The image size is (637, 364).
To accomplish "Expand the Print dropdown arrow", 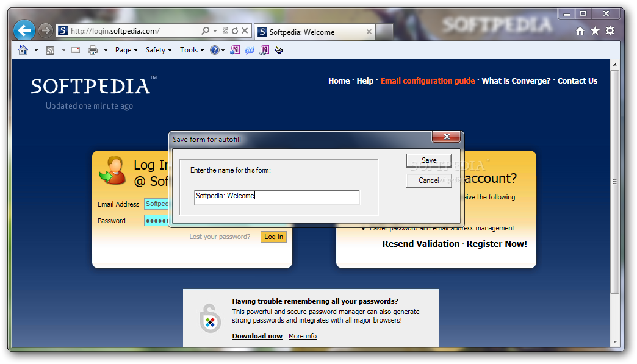I will click(x=106, y=50).
